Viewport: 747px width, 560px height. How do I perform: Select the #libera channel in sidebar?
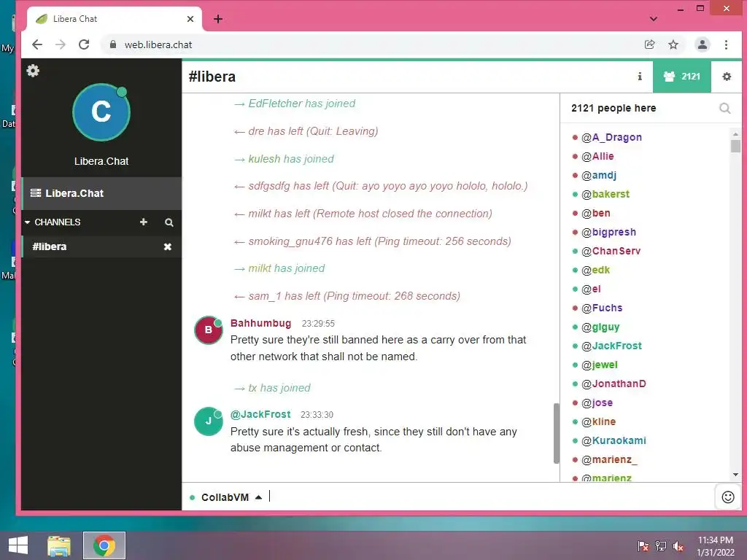pyautogui.click(x=101, y=246)
